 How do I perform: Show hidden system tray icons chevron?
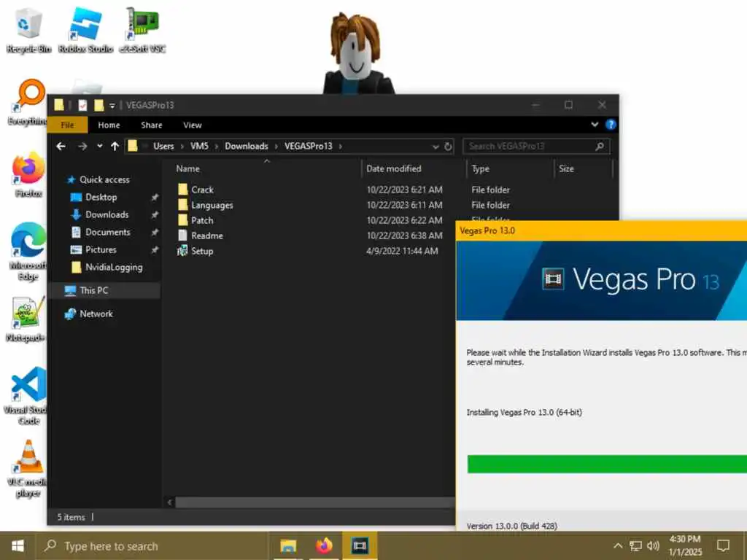click(618, 545)
